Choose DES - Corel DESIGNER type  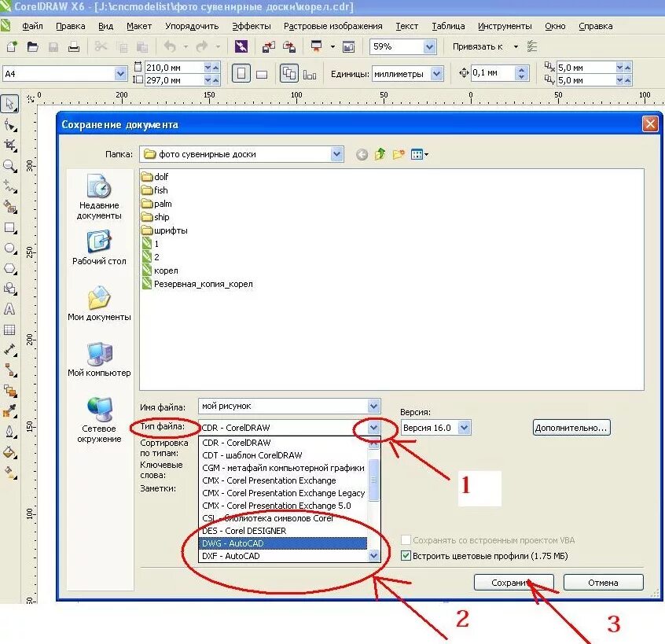coord(282,531)
